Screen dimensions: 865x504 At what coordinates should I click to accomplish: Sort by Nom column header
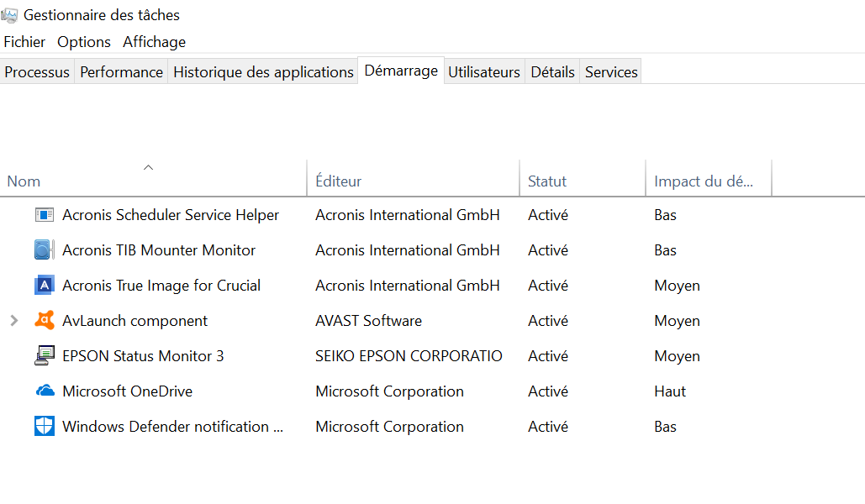(x=24, y=181)
